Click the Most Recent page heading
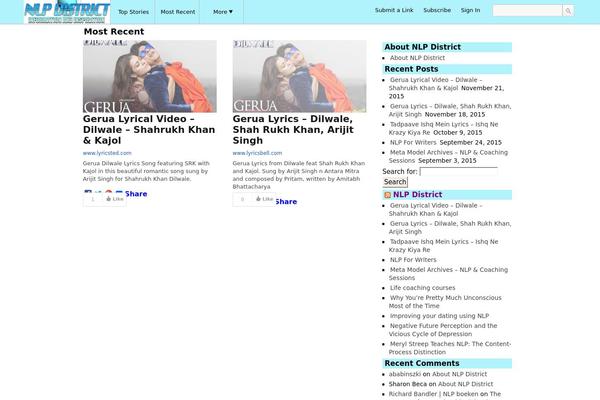Image resolution: width=600 pixels, height=400 pixels. click(x=114, y=32)
